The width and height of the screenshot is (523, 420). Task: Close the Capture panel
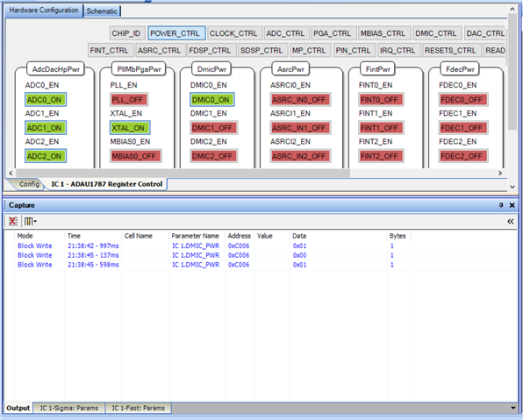(x=512, y=205)
